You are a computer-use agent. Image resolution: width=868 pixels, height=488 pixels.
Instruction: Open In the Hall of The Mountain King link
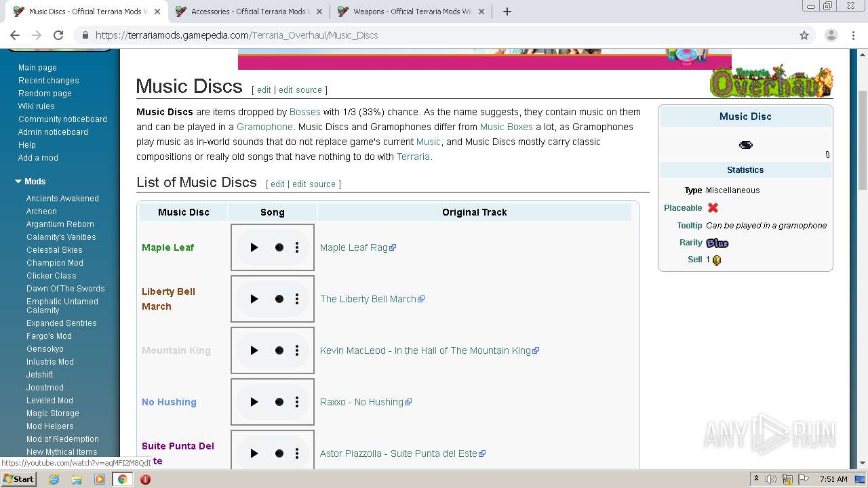click(429, 350)
